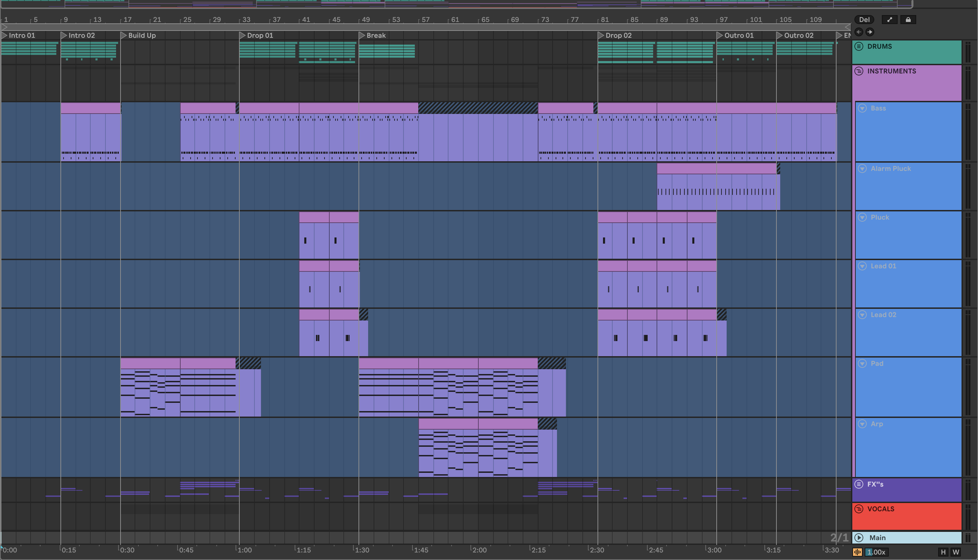Toggle optimize arrangement width W button
The image size is (978, 560).
click(x=956, y=552)
